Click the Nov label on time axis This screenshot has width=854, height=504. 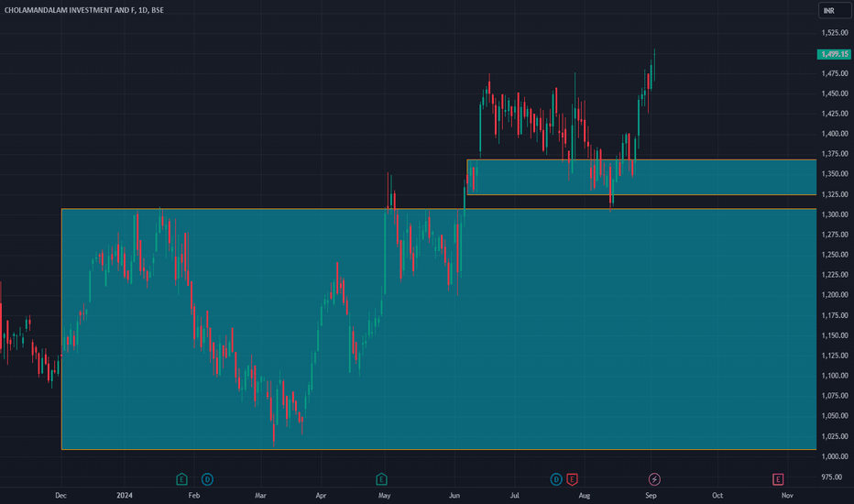click(787, 495)
